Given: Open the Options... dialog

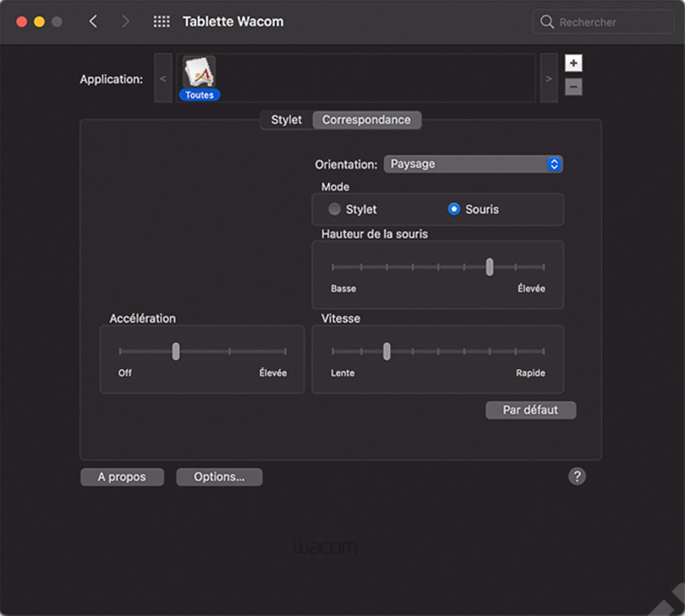Looking at the screenshot, I should [219, 477].
